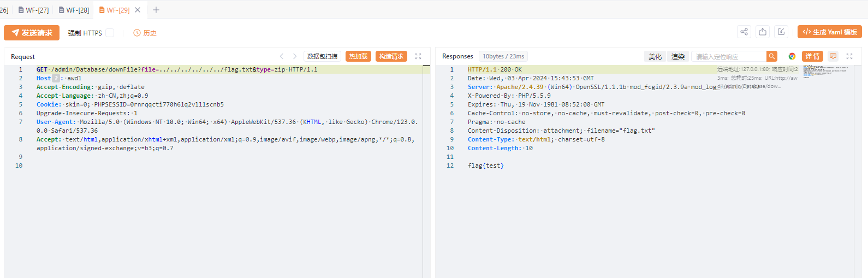Click the Accept-Language header line
868x278 pixels.
pyautogui.click(x=92, y=96)
